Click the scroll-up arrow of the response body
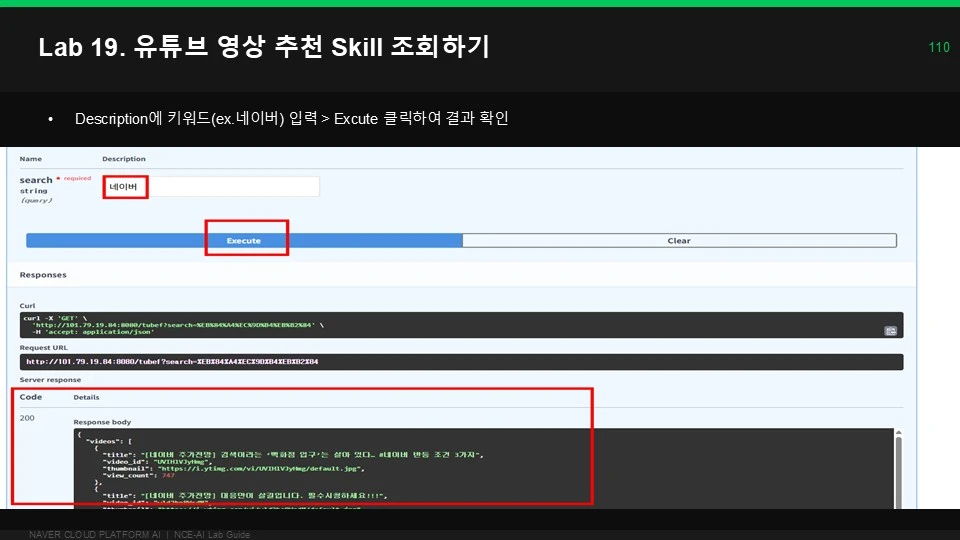 [x=899, y=432]
